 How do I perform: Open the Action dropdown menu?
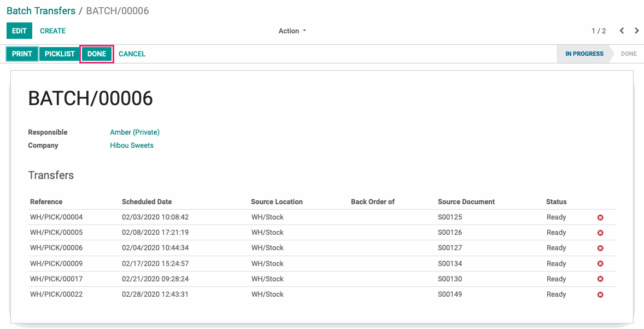[292, 31]
